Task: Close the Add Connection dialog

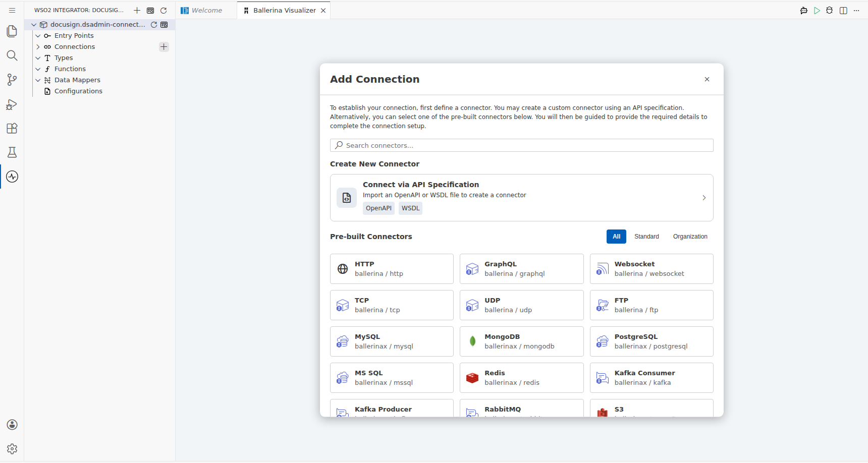Action: pos(707,79)
